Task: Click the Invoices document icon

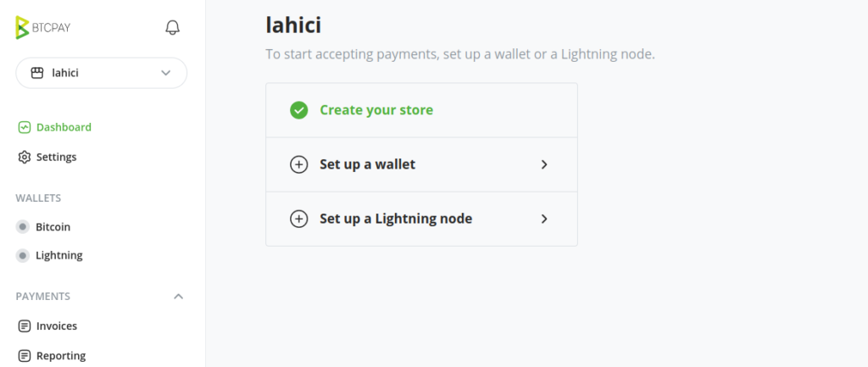Action: tap(25, 326)
